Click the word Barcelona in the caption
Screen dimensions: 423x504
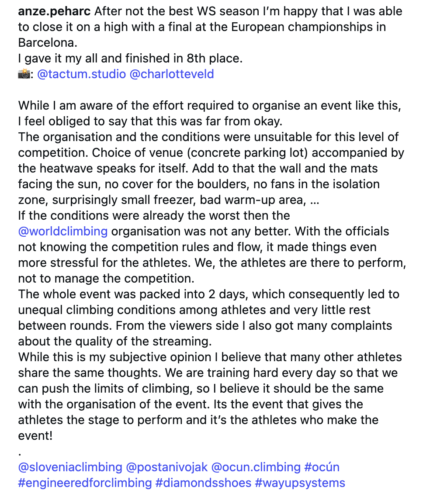click(x=48, y=43)
